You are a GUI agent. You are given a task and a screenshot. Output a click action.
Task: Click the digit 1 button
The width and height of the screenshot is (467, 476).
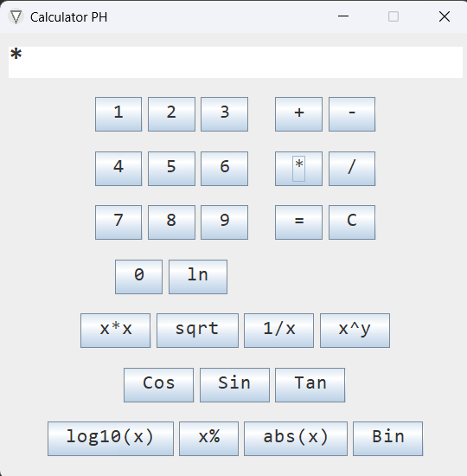coord(118,114)
